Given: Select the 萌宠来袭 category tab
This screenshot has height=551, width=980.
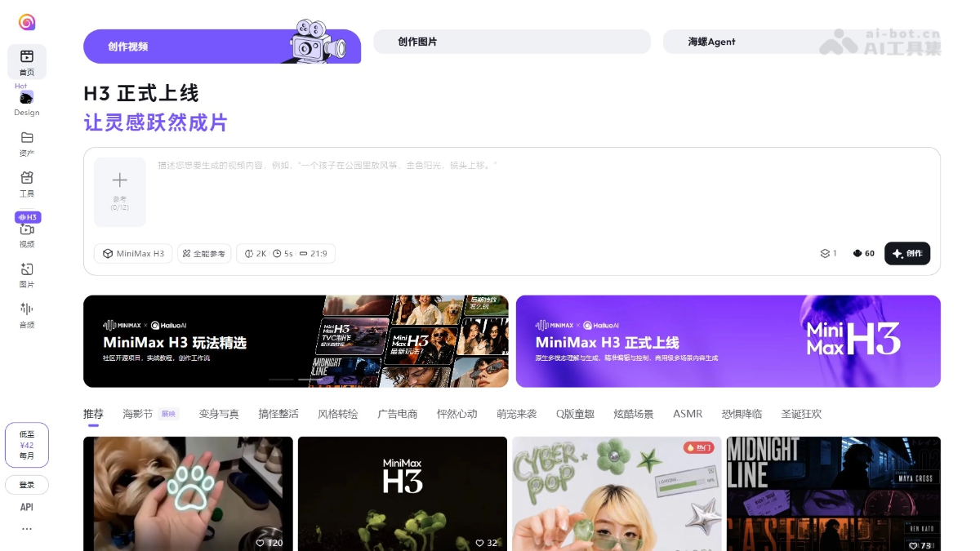Looking at the screenshot, I should pyautogui.click(x=517, y=414).
